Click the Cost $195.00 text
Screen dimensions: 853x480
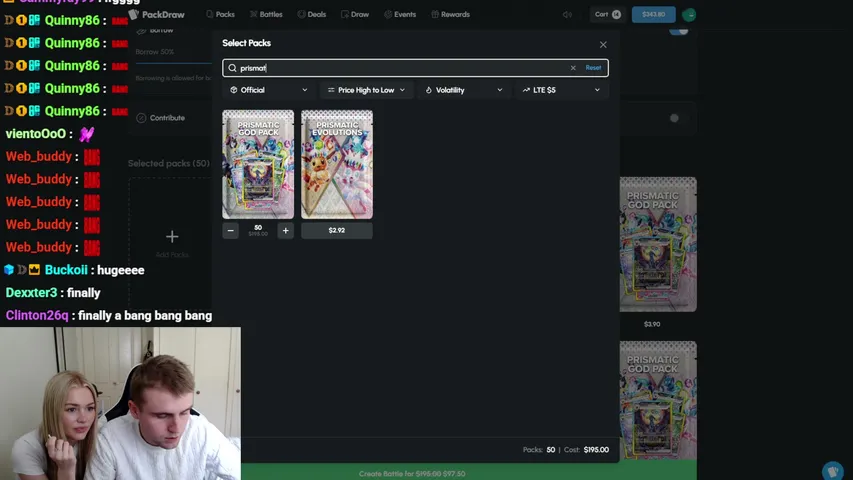586,450
